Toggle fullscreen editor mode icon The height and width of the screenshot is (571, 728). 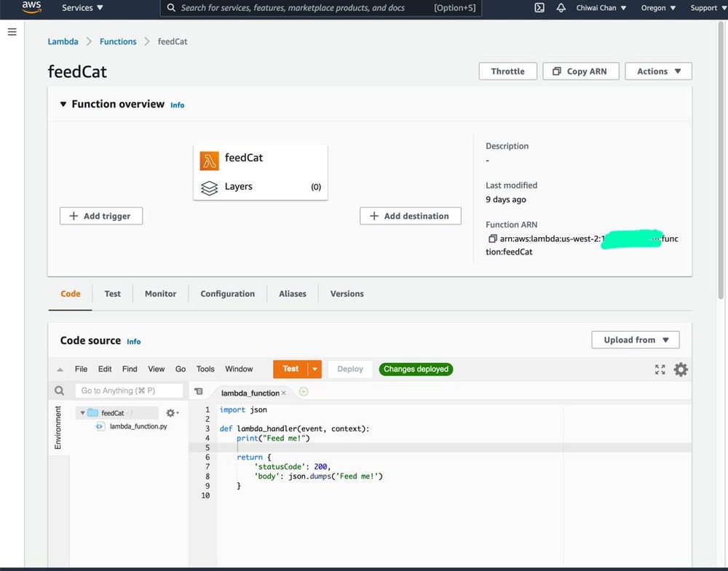coord(660,370)
